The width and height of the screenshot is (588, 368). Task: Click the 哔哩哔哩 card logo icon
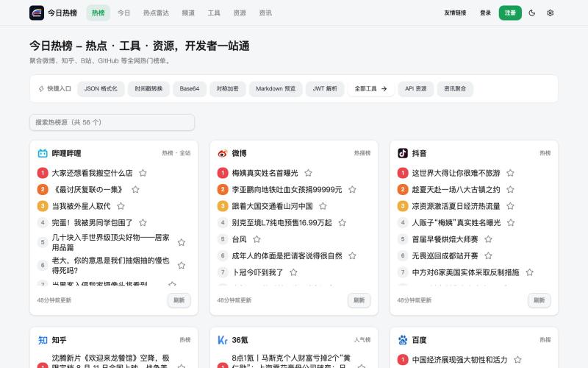43,153
